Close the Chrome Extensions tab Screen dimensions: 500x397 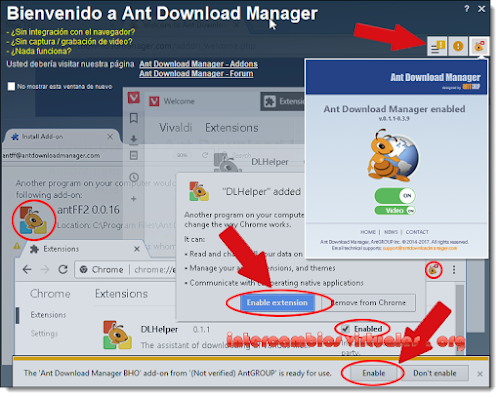137,249
